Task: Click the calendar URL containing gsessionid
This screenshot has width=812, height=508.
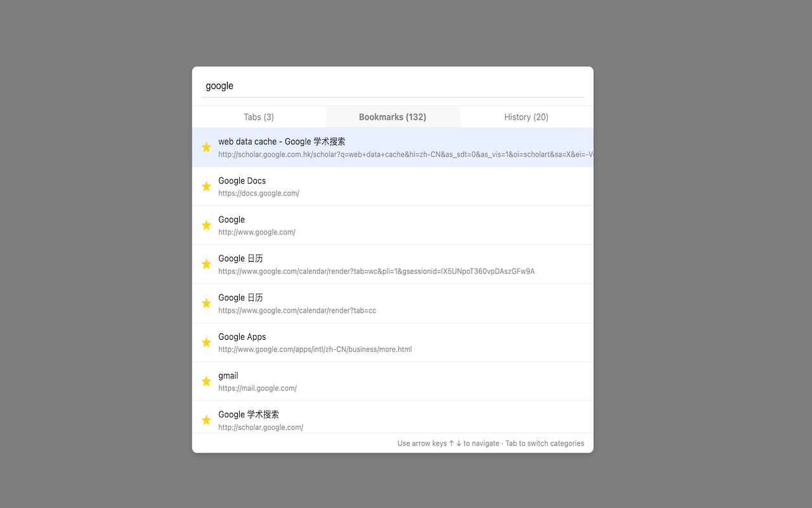Action: point(377,271)
